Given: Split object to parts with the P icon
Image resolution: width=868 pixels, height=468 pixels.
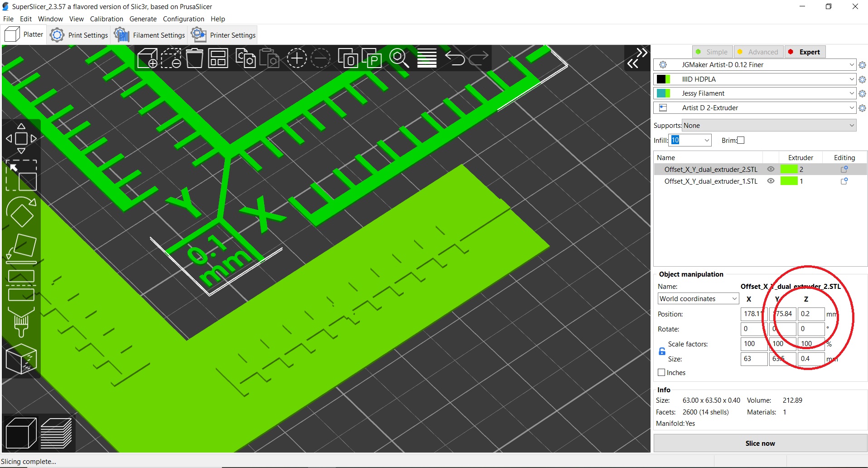Looking at the screenshot, I should pyautogui.click(x=372, y=58).
